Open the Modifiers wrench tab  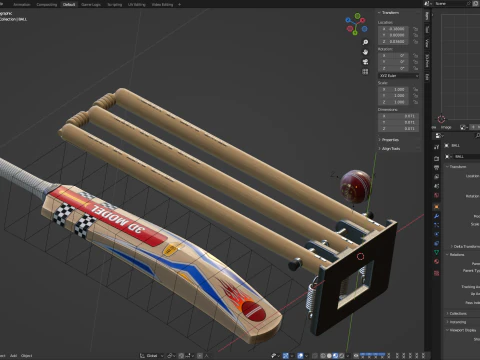[x=436, y=216]
